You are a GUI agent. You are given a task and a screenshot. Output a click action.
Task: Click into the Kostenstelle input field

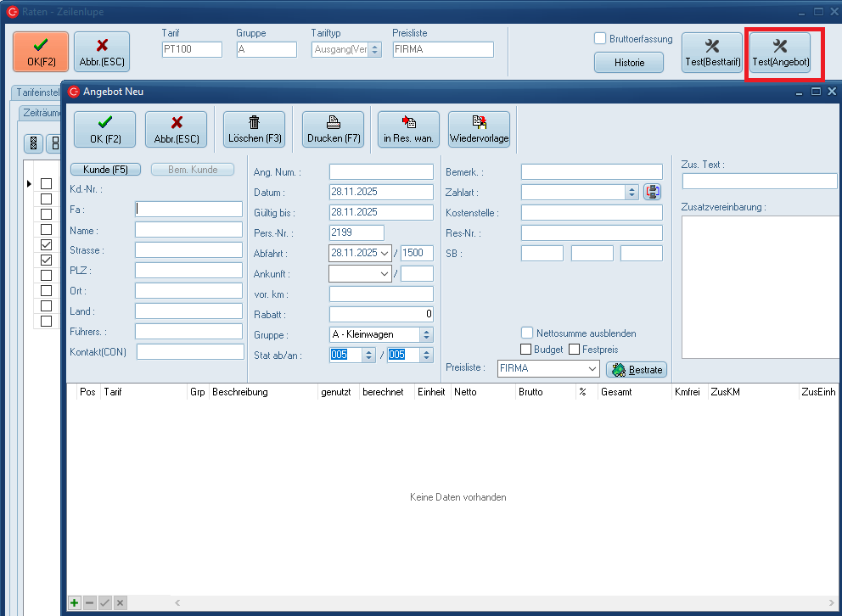[x=592, y=213]
